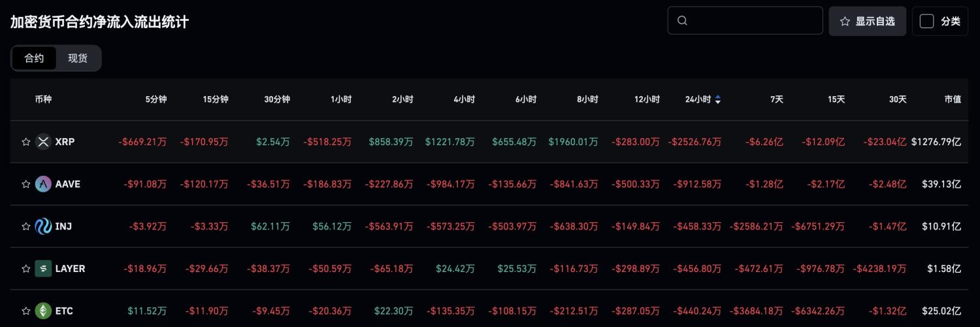Enable the 分类 checkbox
The image size is (980, 327).
926,21
